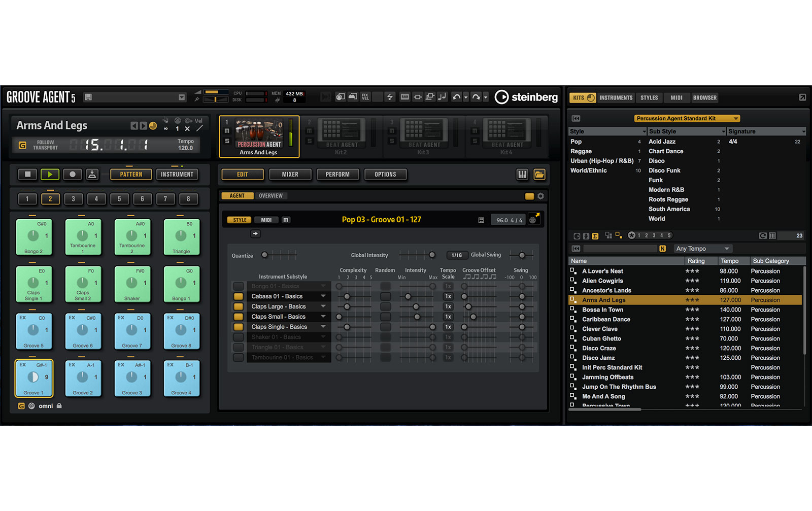Click the reset filter icon above the Style column
The width and height of the screenshot is (812, 511).
[x=576, y=118]
